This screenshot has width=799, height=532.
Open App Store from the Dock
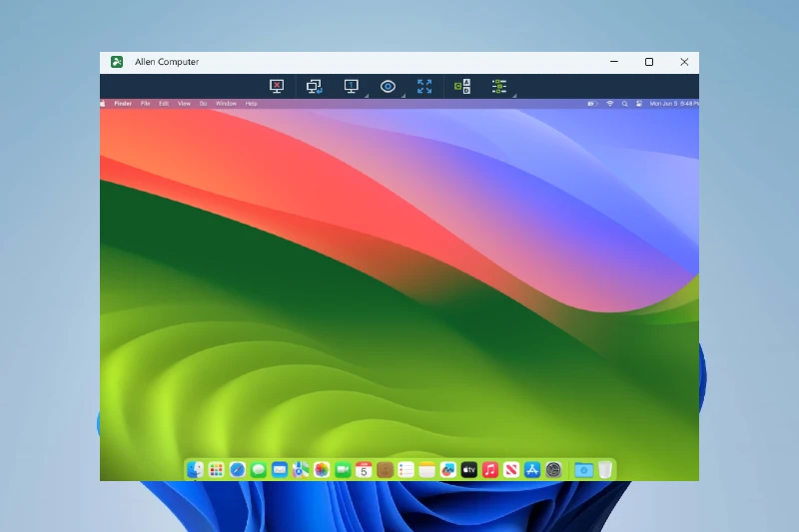tap(532, 470)
